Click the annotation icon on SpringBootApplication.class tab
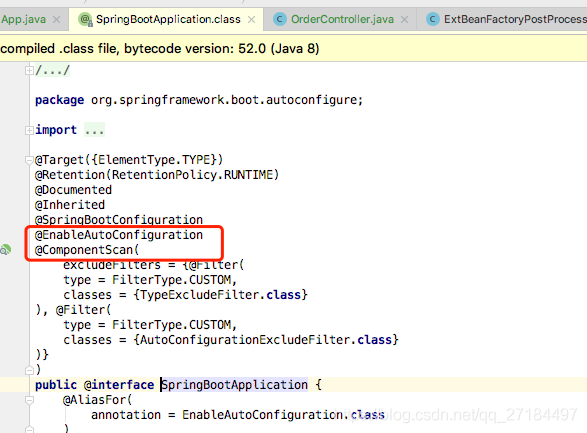The width and height of the screenshot is (587, 433). click(x=85, y=19)
